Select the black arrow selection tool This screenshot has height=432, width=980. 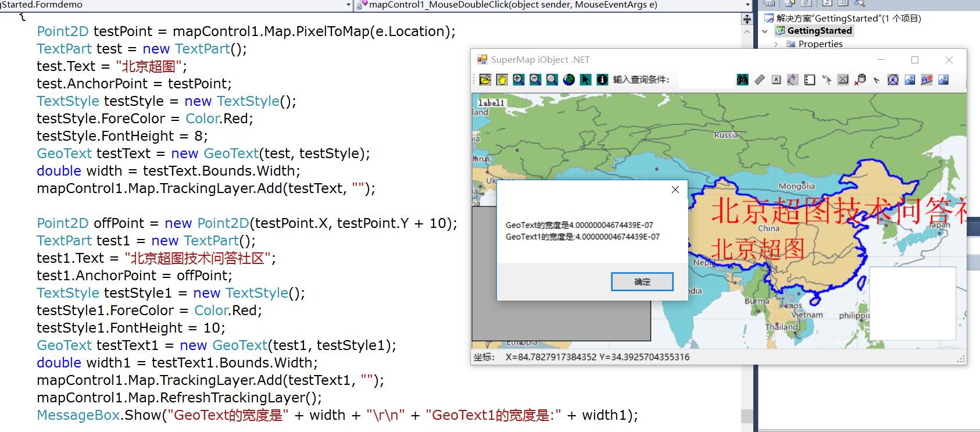[x=585, y=80]
